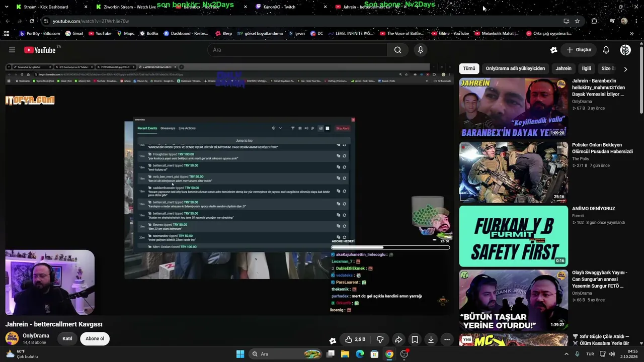The height and width of the screenshot is (362, 644).
Task: Show hidden system tray icons
Action: [567, 354]
